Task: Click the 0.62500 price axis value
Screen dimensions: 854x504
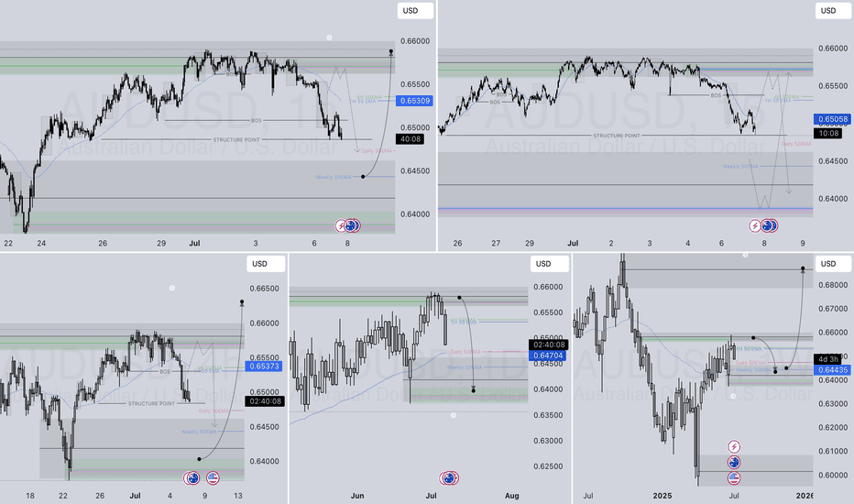Action: (x=547, y=466)
